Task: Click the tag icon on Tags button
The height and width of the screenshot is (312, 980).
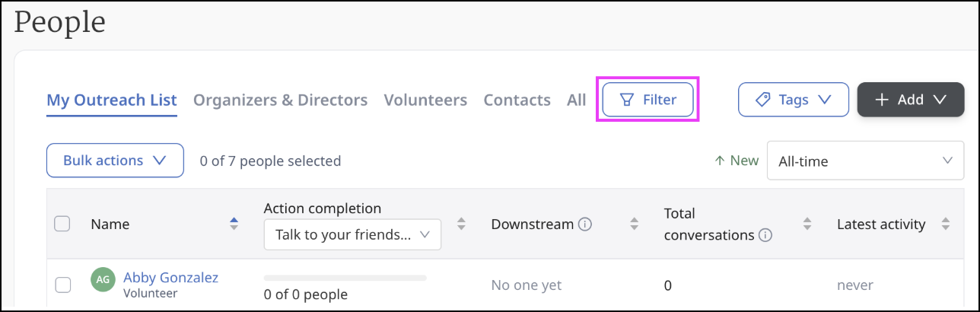Action: tap(762, 100)
